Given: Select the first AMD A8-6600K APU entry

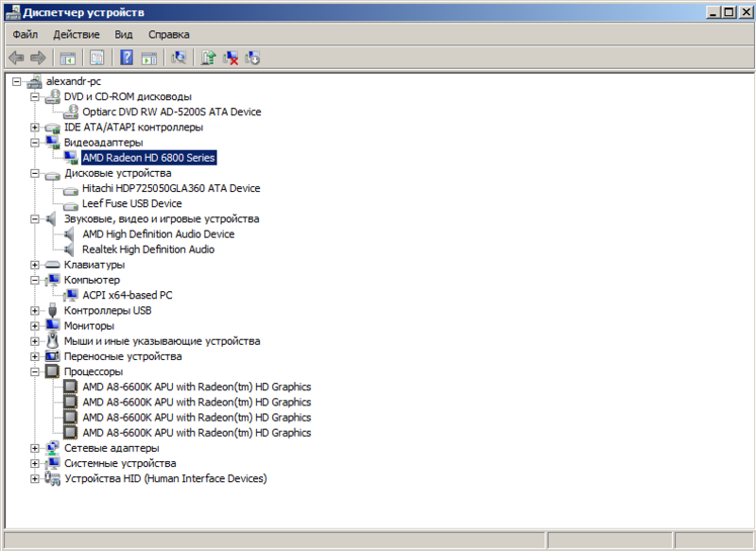Looking at the screenshot, I should point(197,387).
